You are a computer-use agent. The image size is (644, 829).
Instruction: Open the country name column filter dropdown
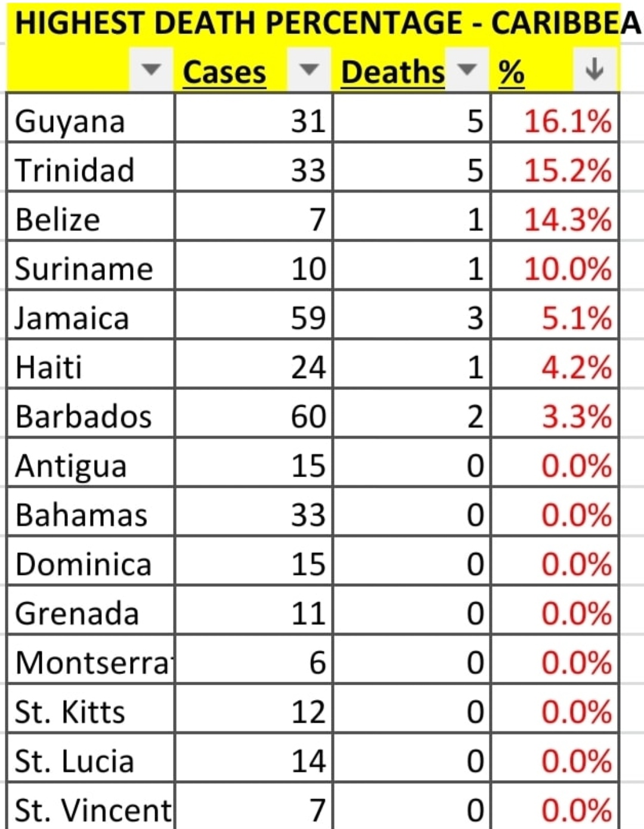pyautogui.click(x=151, y=71)
